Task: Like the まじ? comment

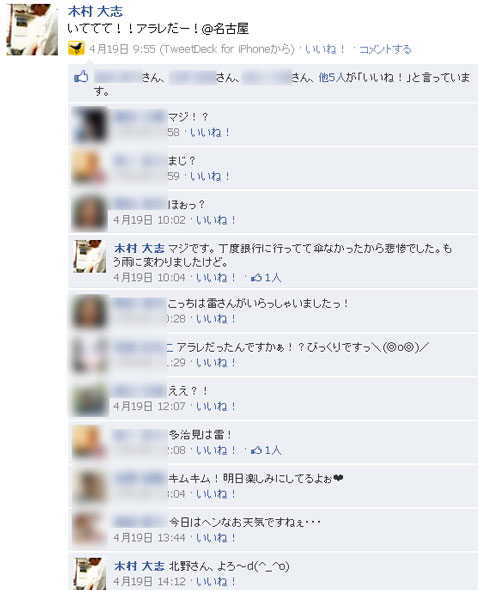Action: point(210,176)
